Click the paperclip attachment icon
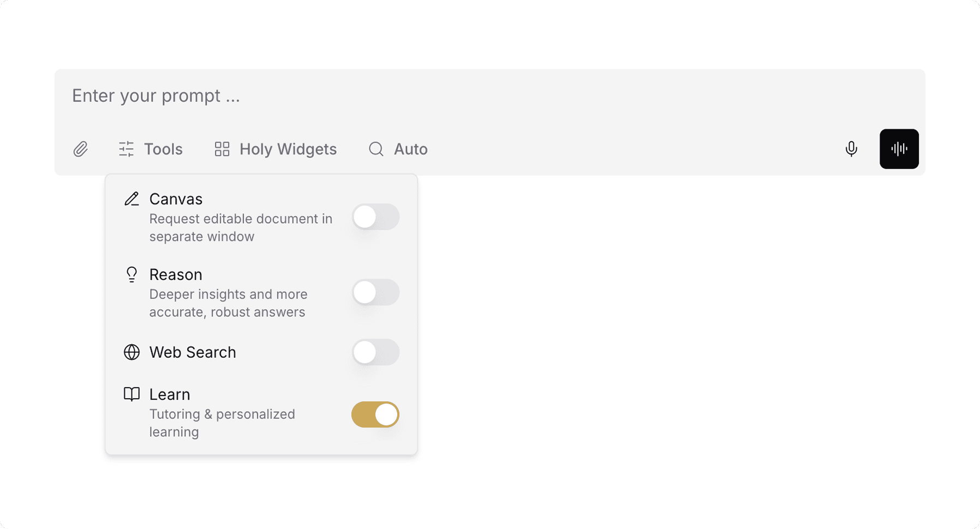The width and height of the screenshot is (980, 529). tap(81, 149)
